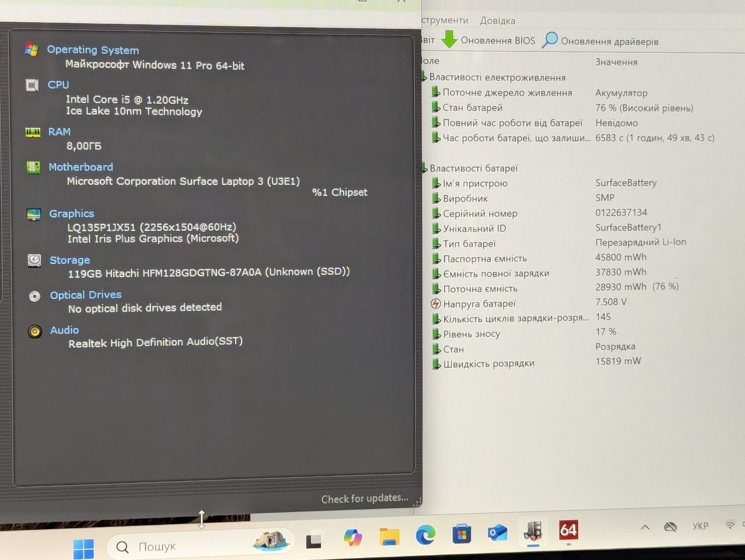The image size is (745, 560).
Task: Open the Довідка menu
Action: (x=498, y=21)
